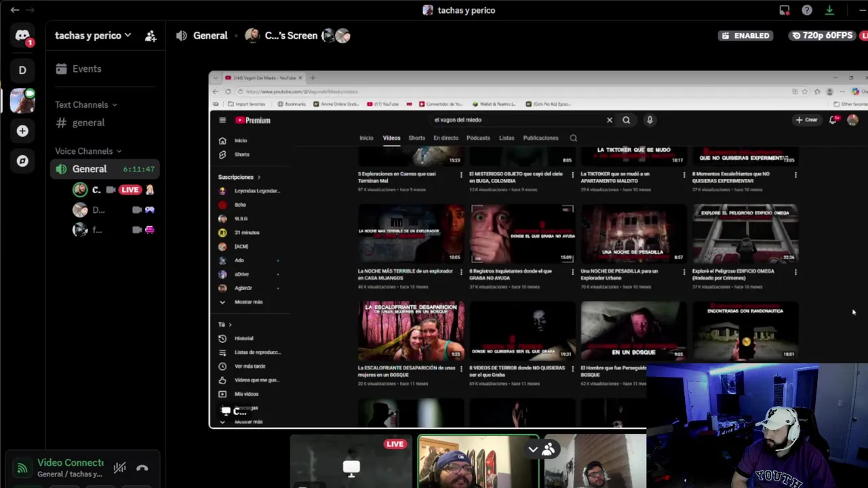The image size is (868, 488).
Task: Expand subscriptions with Mostrar más
Action: tap(249, 302)
